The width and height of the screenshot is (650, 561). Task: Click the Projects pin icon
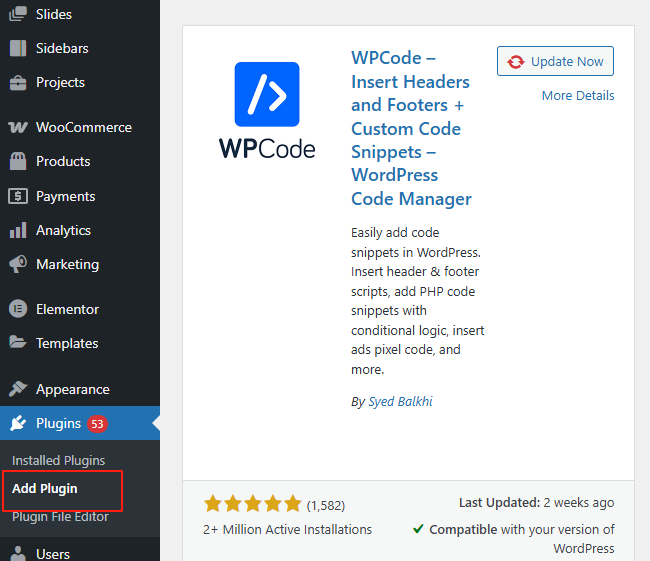[17, 82]
